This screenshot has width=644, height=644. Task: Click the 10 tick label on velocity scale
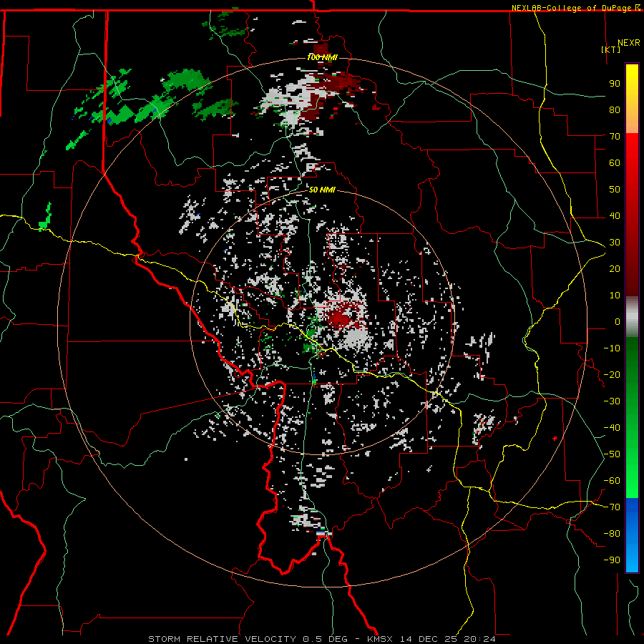tap(615, 296)
